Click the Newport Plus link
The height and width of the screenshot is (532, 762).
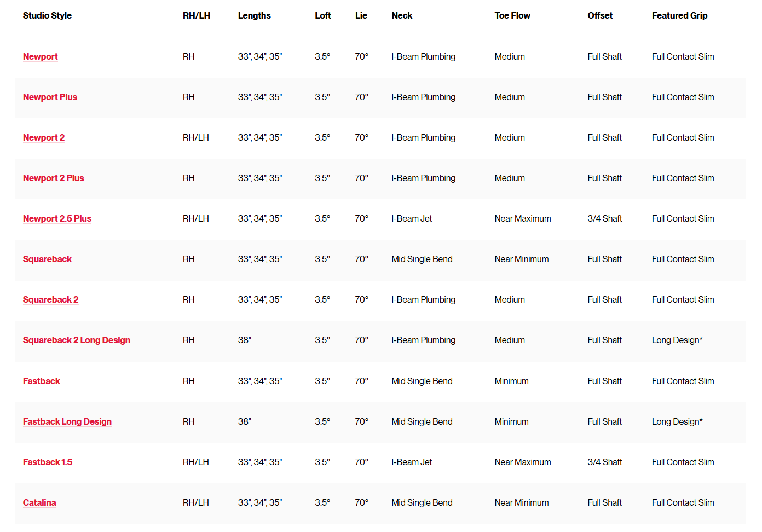tap(50, 97)
